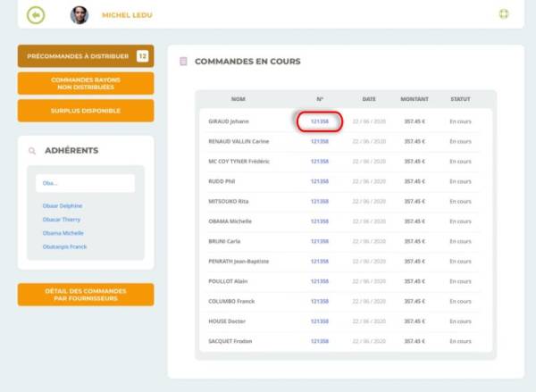Click En cours status for HOUSE Doctor
This screenshot has height=392, width=536.
click(460, 321)
